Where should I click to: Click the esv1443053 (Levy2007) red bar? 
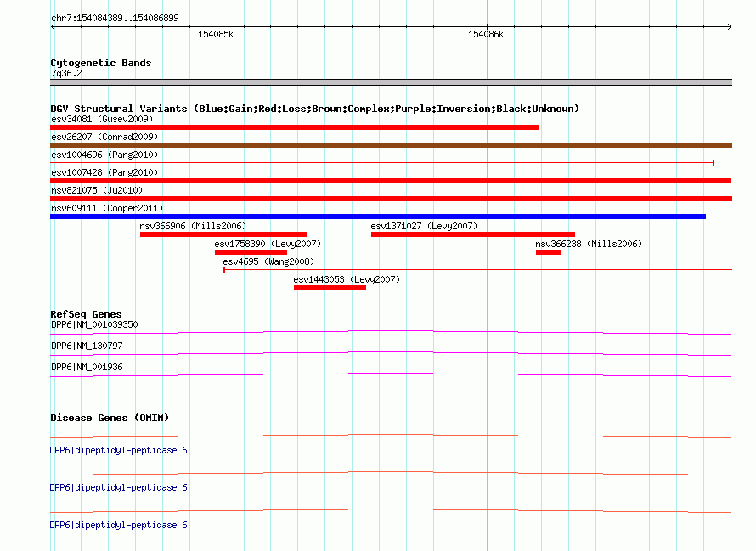[330, 288]
